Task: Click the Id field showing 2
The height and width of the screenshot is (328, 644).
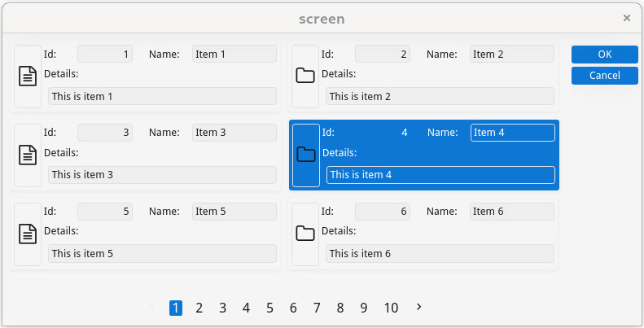Action: pyautogui.click(x=383, y=54)
